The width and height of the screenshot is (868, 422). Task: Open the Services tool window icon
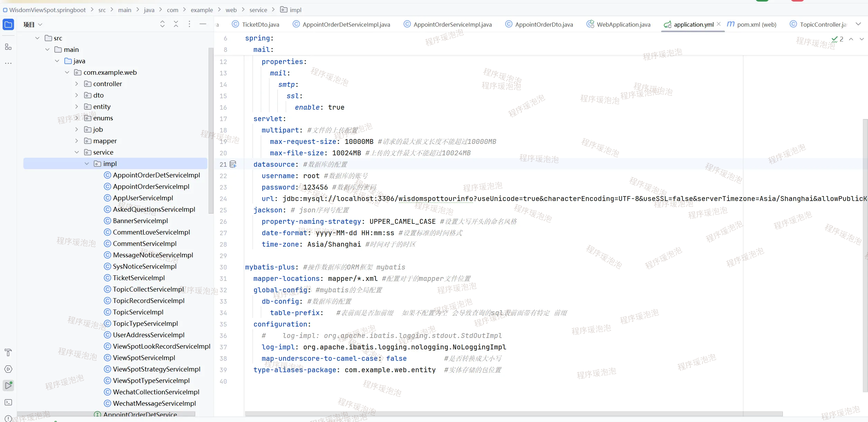click(x=8, y=369)
